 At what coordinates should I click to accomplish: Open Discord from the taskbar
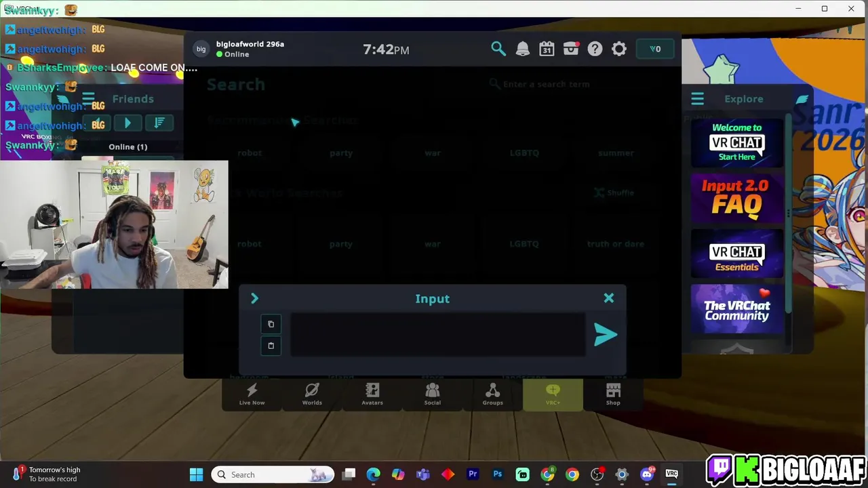pos(647,474)
